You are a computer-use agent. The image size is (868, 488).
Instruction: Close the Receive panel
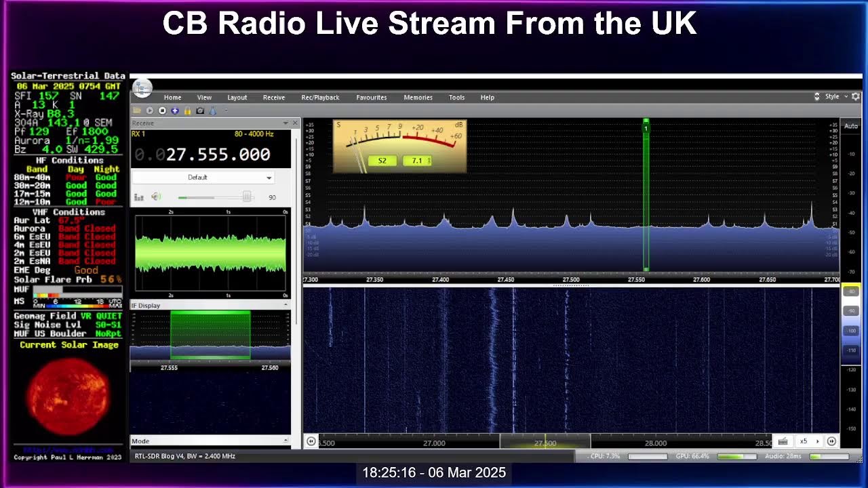(x=295, y=123)
